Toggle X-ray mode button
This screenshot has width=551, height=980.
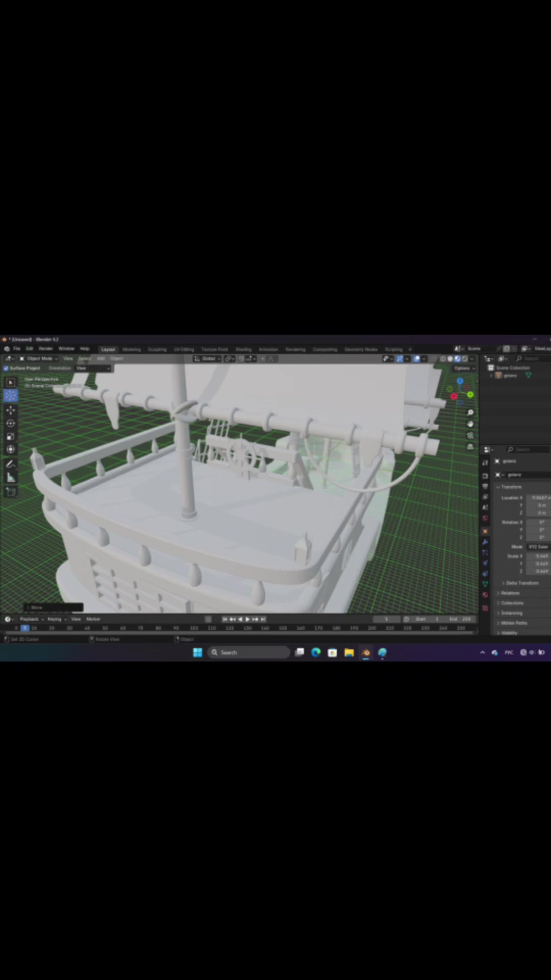(435, 359)
